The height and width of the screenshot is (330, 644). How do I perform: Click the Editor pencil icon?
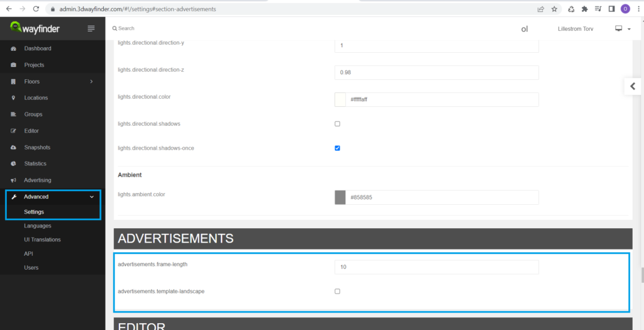pos(14,131)
